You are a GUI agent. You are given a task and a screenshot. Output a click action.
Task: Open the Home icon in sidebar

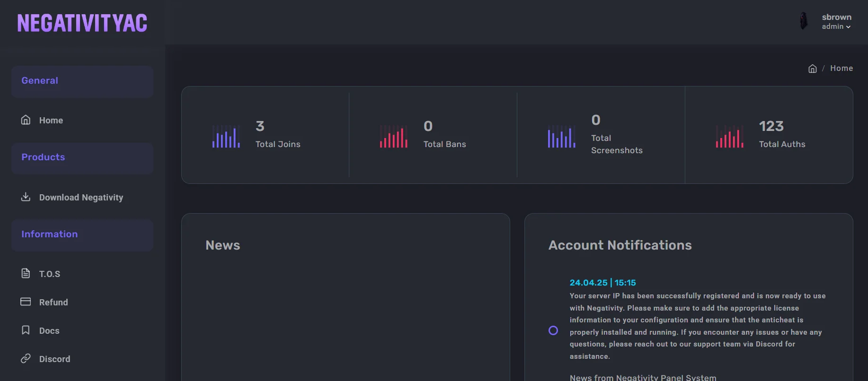pos(26,120)
